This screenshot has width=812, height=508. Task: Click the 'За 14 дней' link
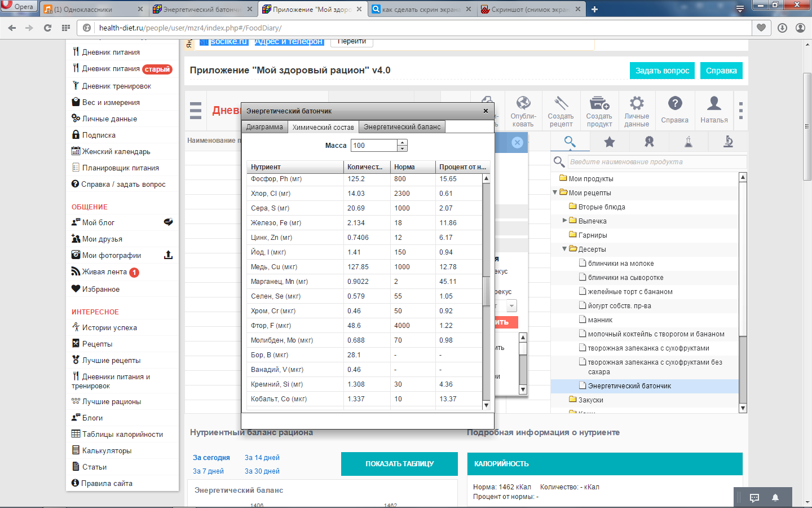[x=262, y=458]
